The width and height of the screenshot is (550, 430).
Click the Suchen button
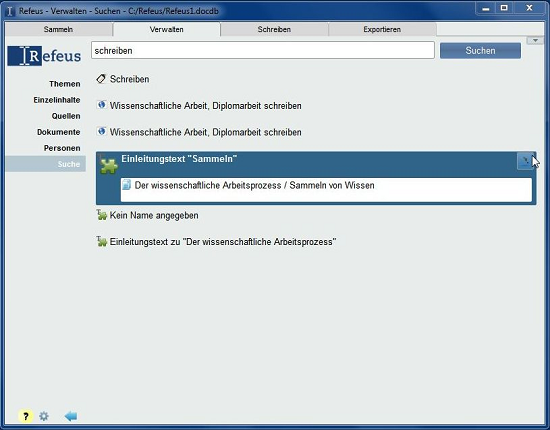tap(480, 51)
